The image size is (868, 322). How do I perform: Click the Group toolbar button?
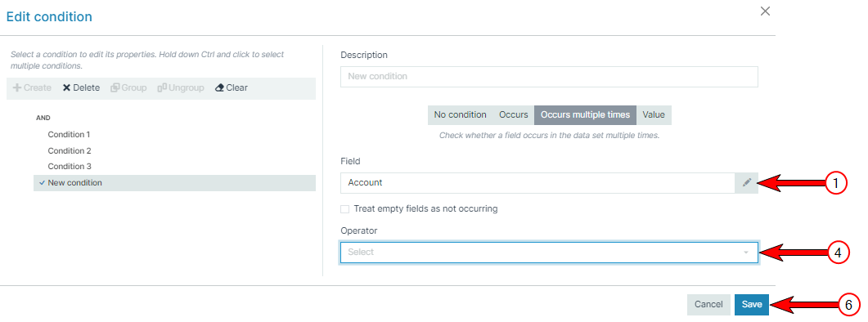tap(128, 88)
